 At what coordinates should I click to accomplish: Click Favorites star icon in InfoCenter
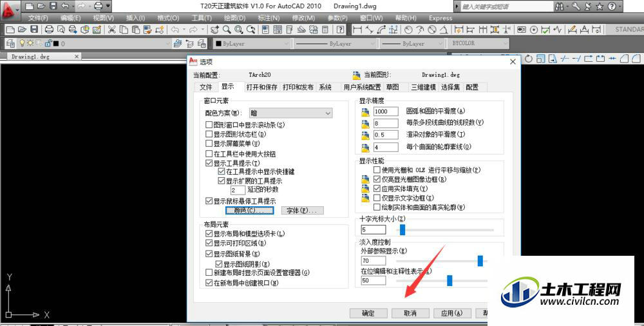click(600, 6)
